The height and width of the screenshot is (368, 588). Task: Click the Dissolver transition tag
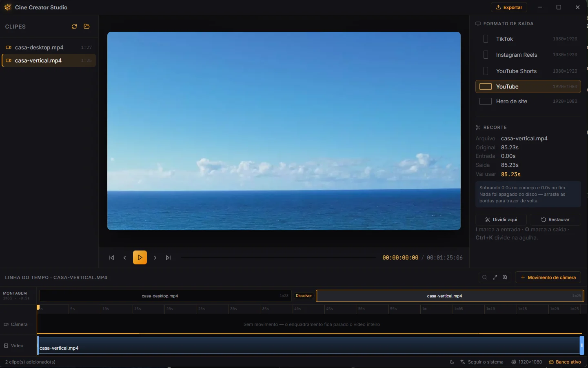[304, 296]
